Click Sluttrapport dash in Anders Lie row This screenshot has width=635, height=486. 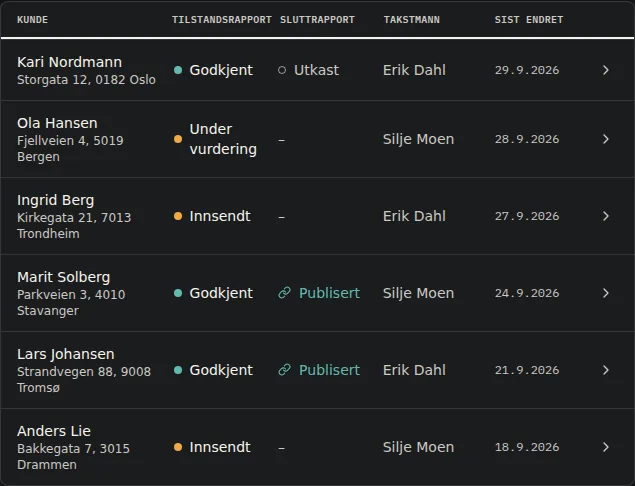tap(281, 448)
